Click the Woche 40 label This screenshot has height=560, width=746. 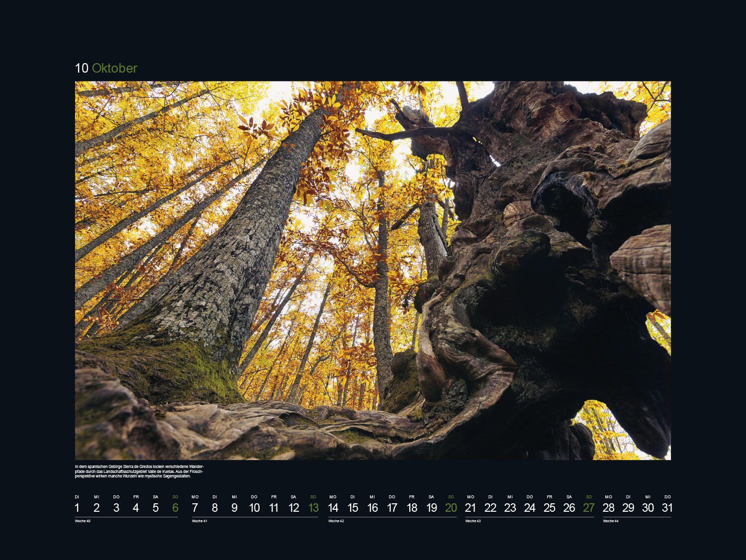(83, 521)
